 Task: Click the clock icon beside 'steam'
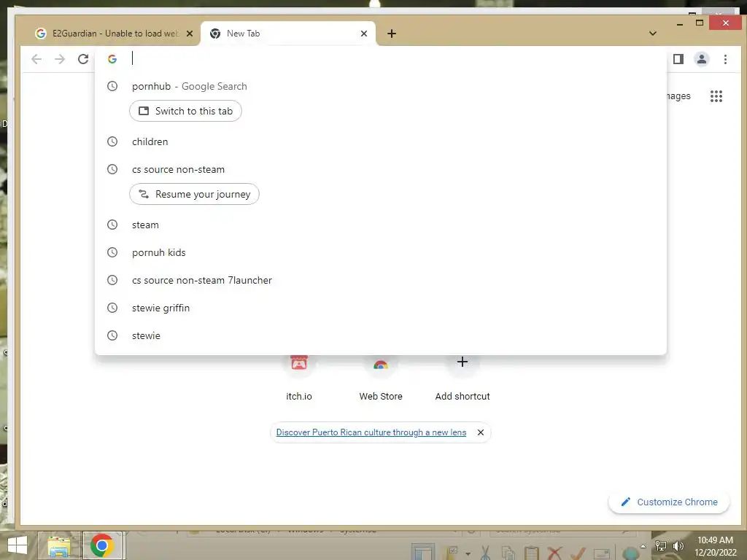pos(112,225)
